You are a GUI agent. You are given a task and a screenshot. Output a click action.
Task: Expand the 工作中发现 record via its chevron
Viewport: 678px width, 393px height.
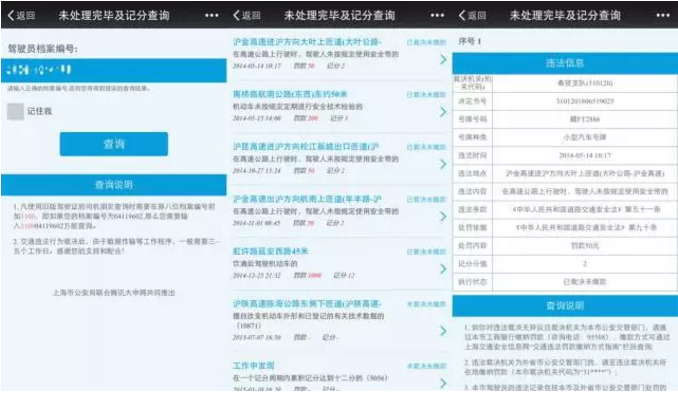click(x=443, y=383)
